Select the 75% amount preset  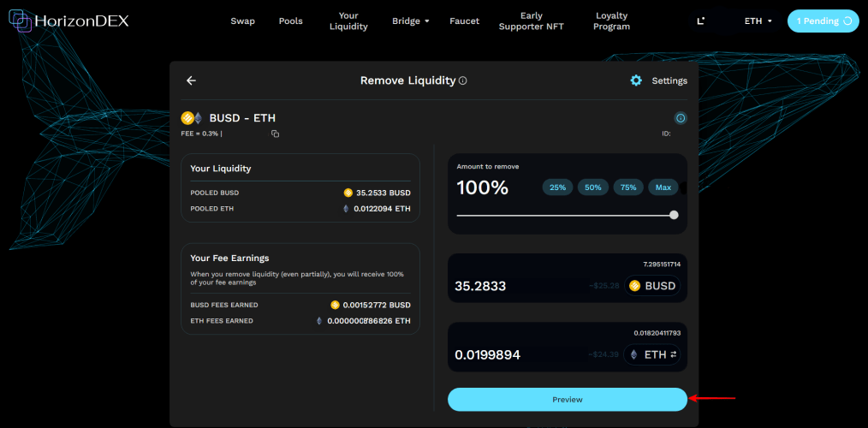[x=627, y=187]
